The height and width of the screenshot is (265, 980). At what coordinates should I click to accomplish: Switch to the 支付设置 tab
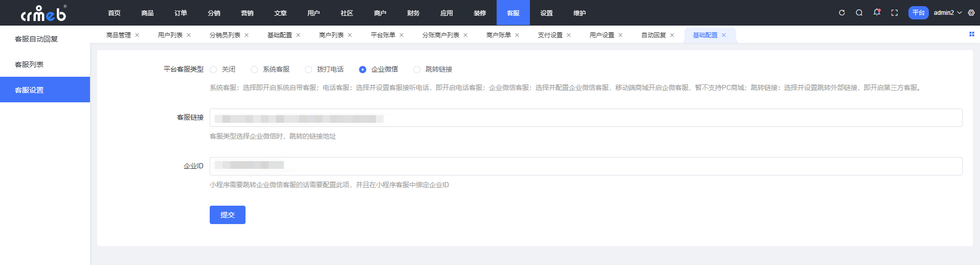(x=550, y=35)
